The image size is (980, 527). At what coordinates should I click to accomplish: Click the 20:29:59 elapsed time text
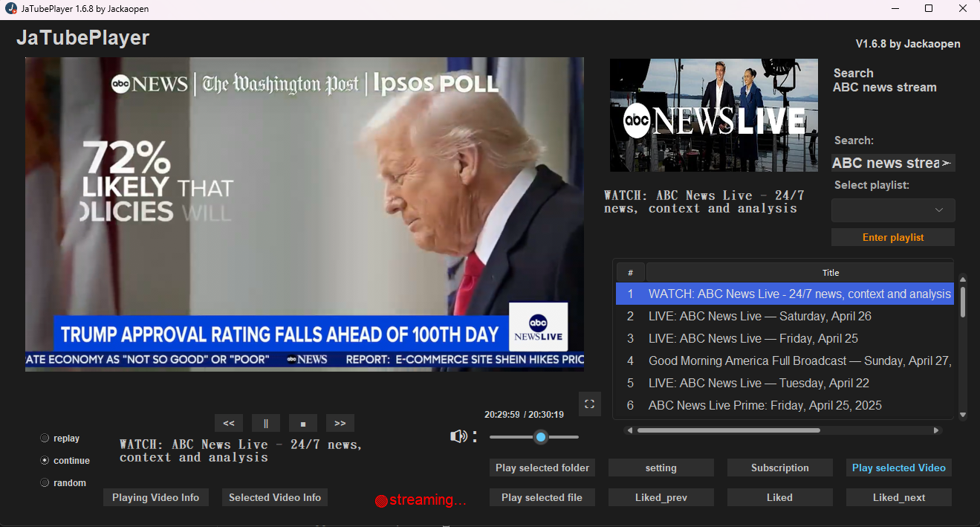pos(502,415)
